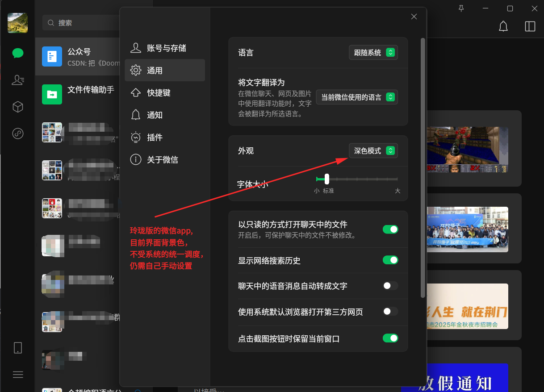Image resolution: width=544 pixels, height=392 pixels.
Task: Click the phone icon in the sidebar
Action: tap(18, 348)
